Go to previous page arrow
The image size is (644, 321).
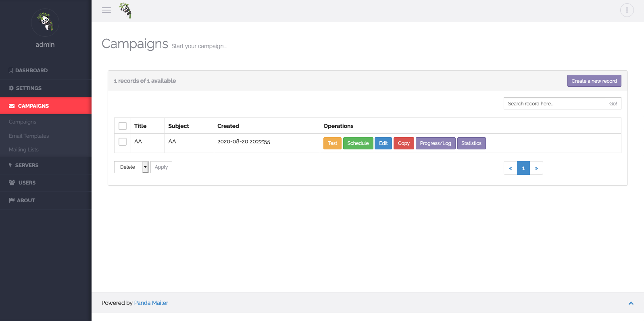click(x=510, y=168)
